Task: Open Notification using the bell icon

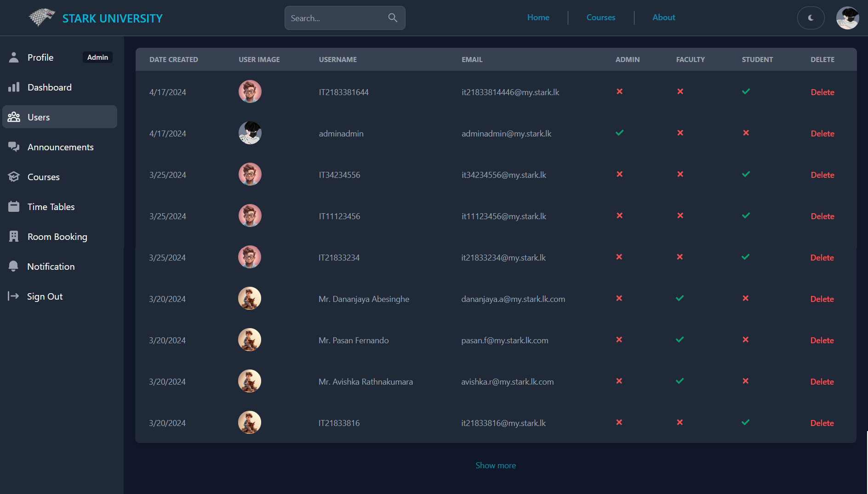Action: click(14, 266)
